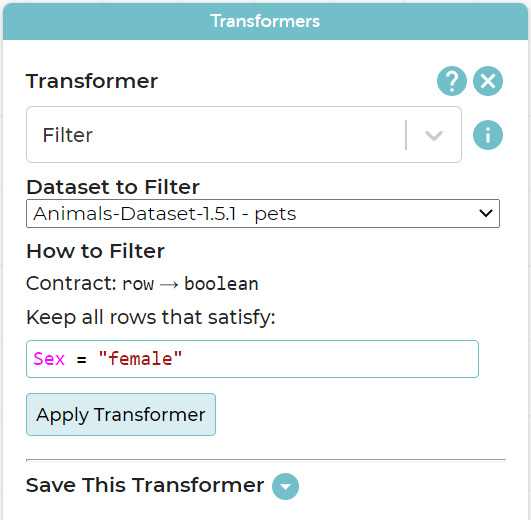The height and width of the screenshot is (520, 531).
Task: Click the empty area of the filter expression box
Action: click(328, 359)
